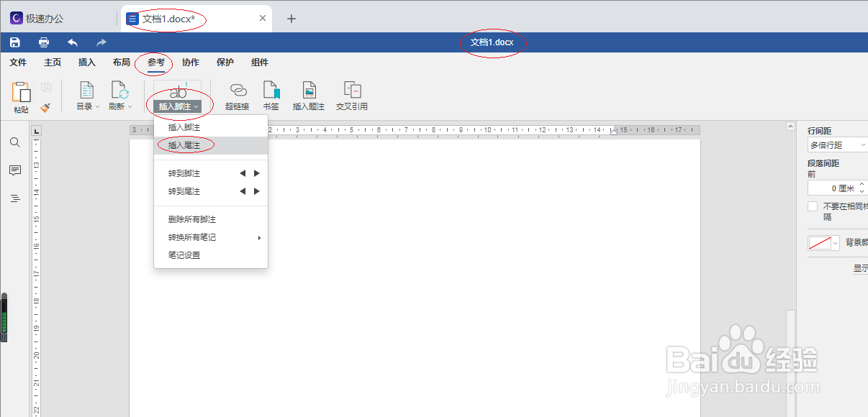Insert a hyperlink via the 超链接 icon
Viewport: 868px width, 417px height.
click(238, 97)
